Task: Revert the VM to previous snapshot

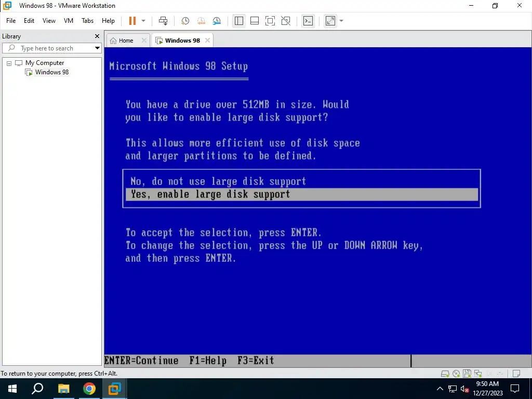Action: coord(201,21)
